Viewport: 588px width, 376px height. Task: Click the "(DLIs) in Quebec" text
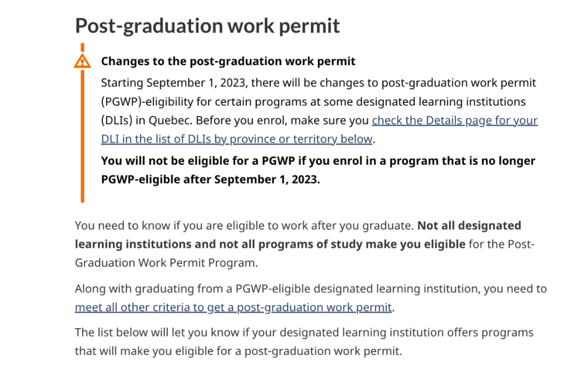[x=146, y=120]
